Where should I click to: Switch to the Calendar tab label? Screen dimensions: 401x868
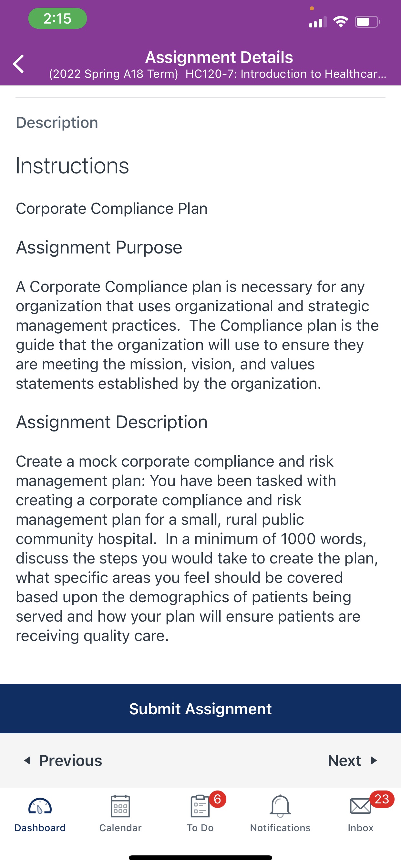[120, 828]
